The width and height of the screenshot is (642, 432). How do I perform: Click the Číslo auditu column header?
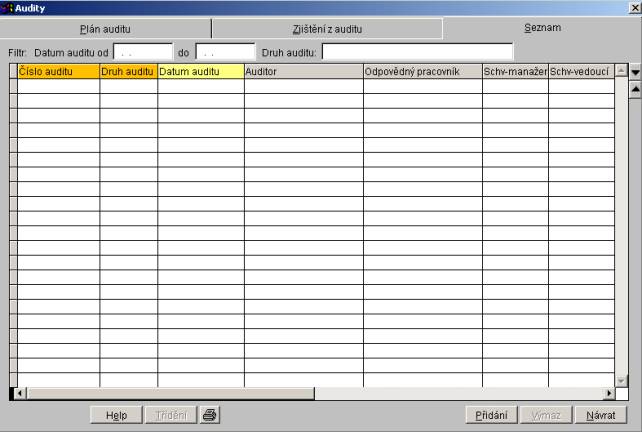tap(58, 72)
